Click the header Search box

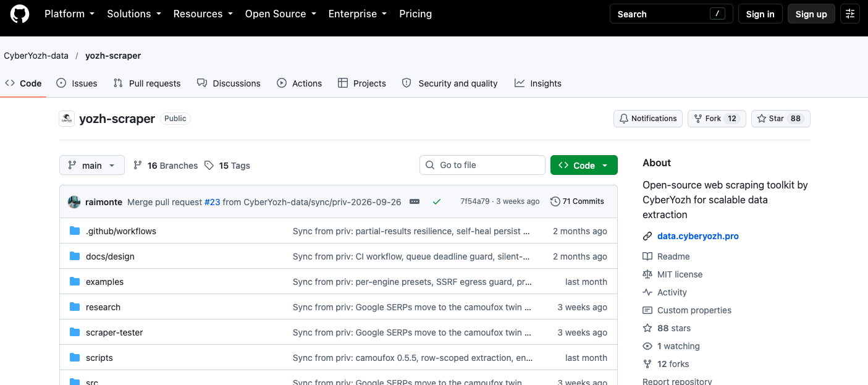click(671, 14)
